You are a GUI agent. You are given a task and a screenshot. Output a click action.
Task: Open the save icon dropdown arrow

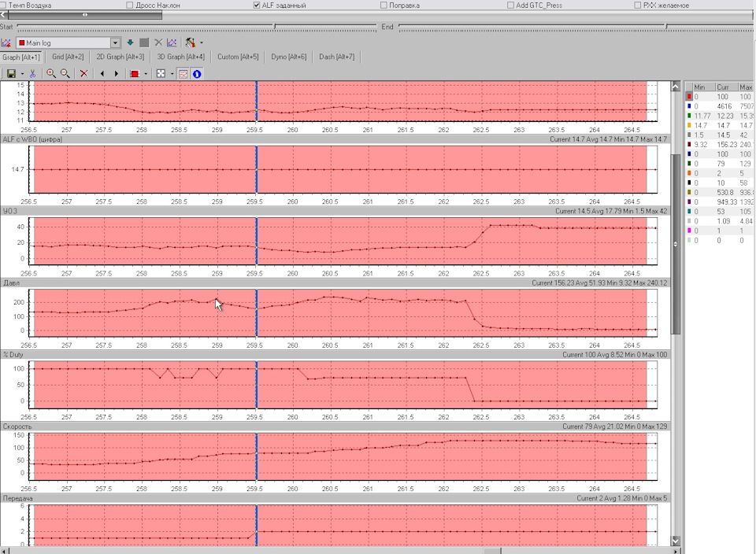click(22, 73)
